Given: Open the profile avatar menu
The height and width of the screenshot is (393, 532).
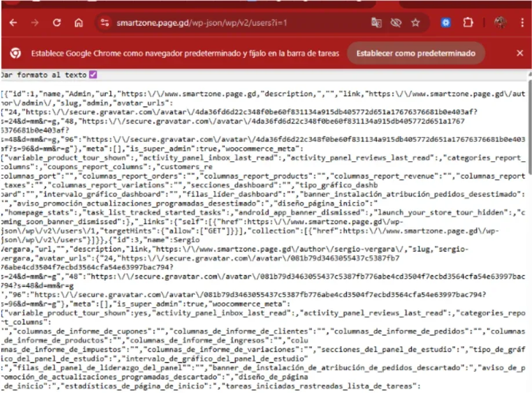Looking at the screenshot, I should tap(500, 23).
